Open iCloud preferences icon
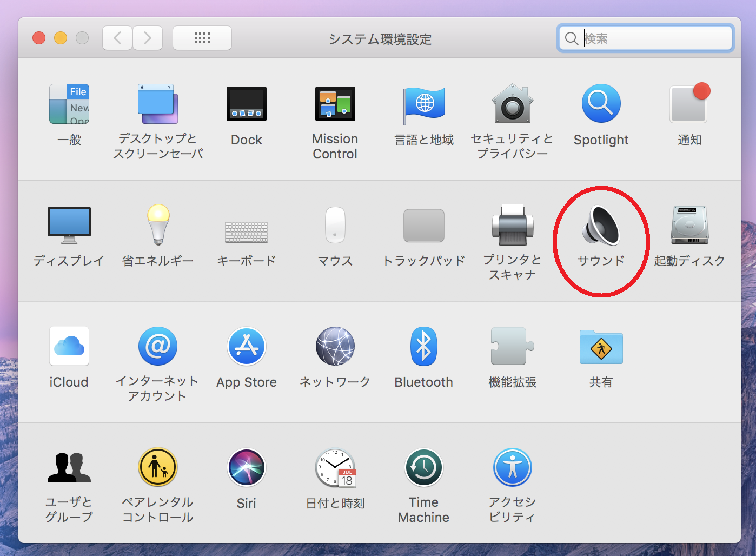Image resolution: width=756 pixels, height=556 pixels. point(69,346)
